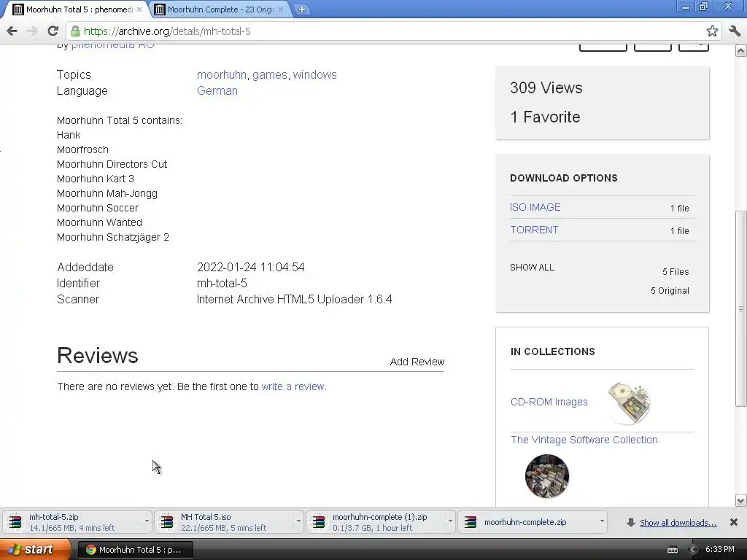Click SHOW ALL download options
Image resolution: width=747 pixels, height=560 pixels.
pos(532,267)
